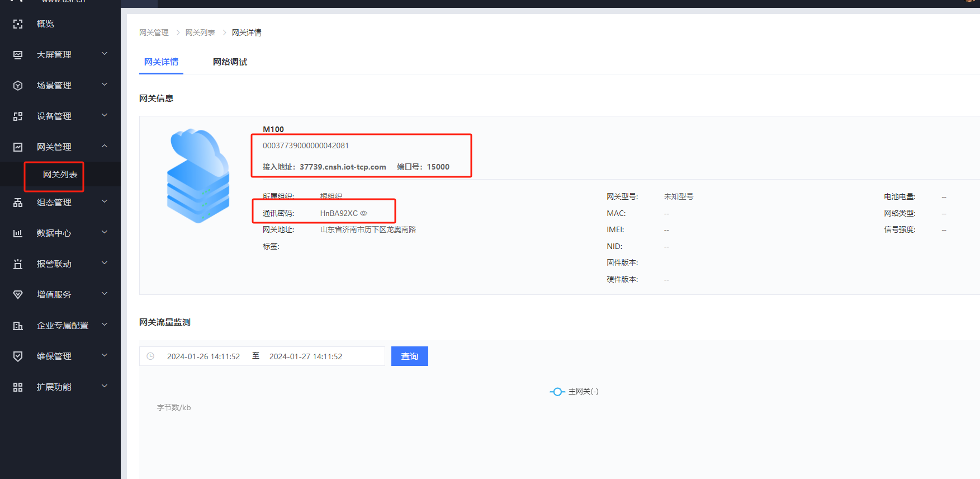Click end date 2024-01-27 14:11:52 field
980x479 pixels.
[x=306, y=356]
